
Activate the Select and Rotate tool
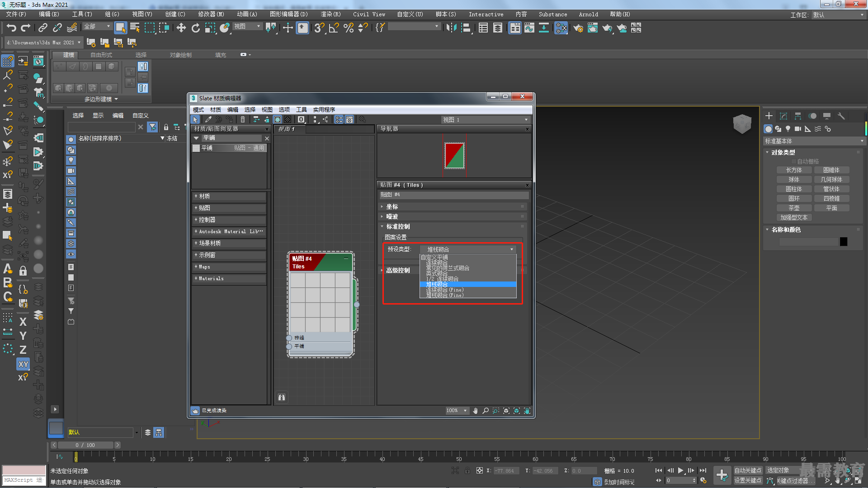(196, 28)
